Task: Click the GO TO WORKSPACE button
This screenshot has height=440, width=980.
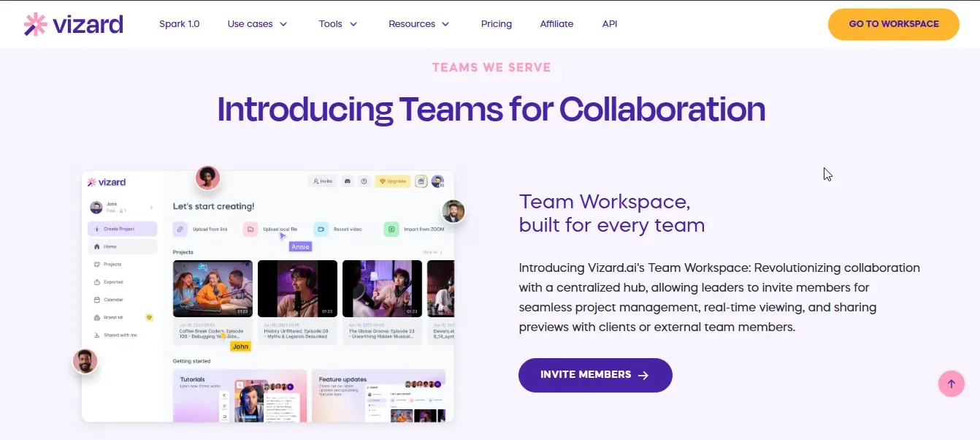Action: [894, 24]
